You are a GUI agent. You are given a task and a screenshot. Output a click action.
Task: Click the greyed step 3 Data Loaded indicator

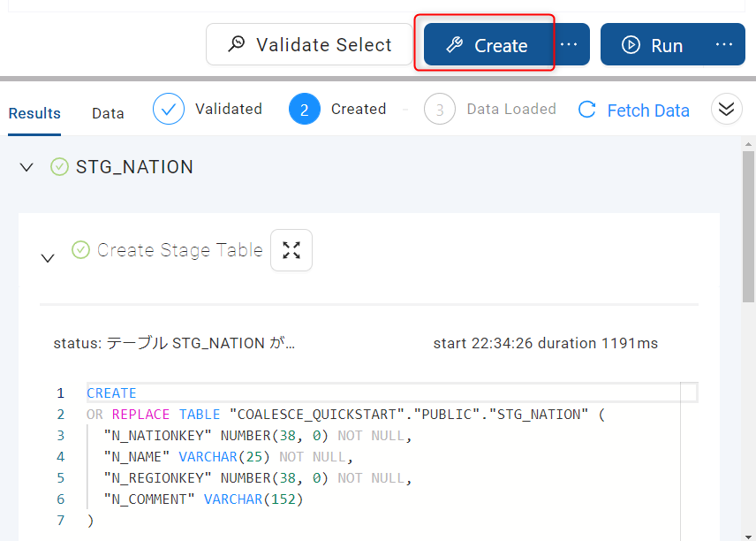442,109
